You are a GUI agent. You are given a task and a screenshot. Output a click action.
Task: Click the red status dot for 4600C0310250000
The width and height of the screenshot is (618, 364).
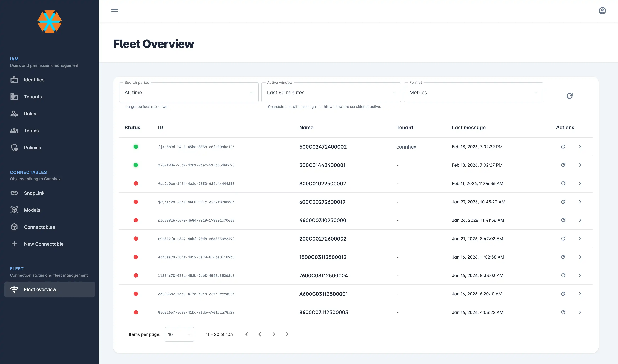[136, 220]
